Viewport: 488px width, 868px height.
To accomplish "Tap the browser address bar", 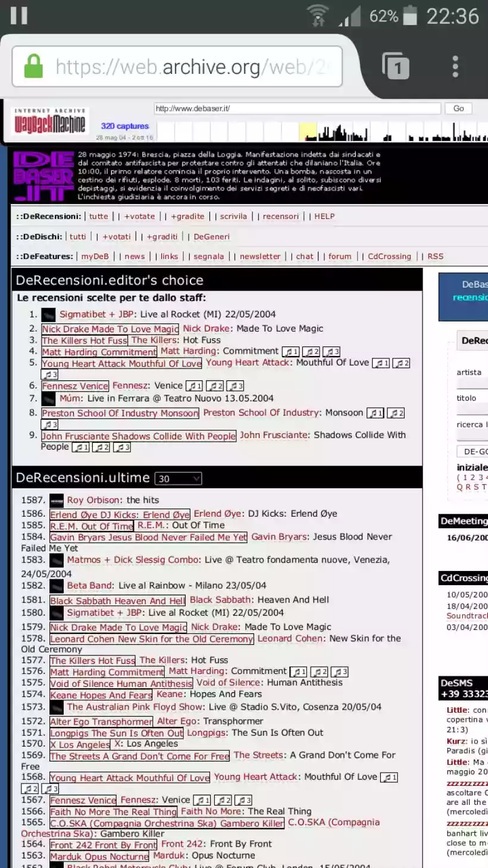I will (190, 67).
